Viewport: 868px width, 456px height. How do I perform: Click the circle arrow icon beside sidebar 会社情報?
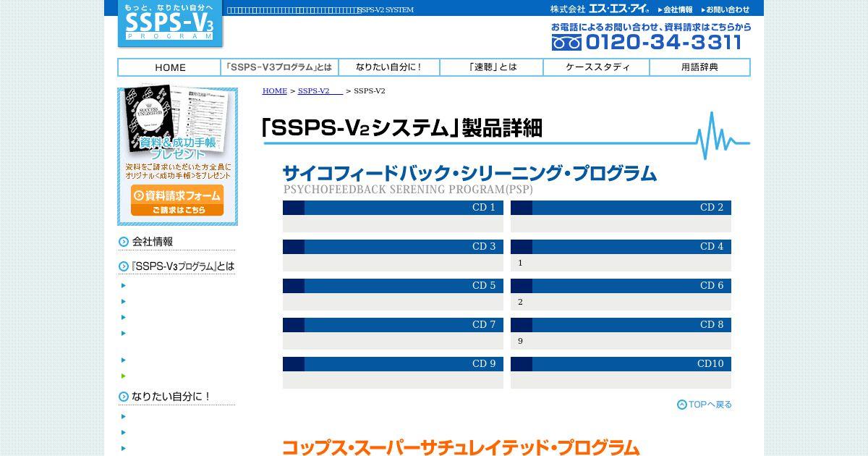(124, 242)
